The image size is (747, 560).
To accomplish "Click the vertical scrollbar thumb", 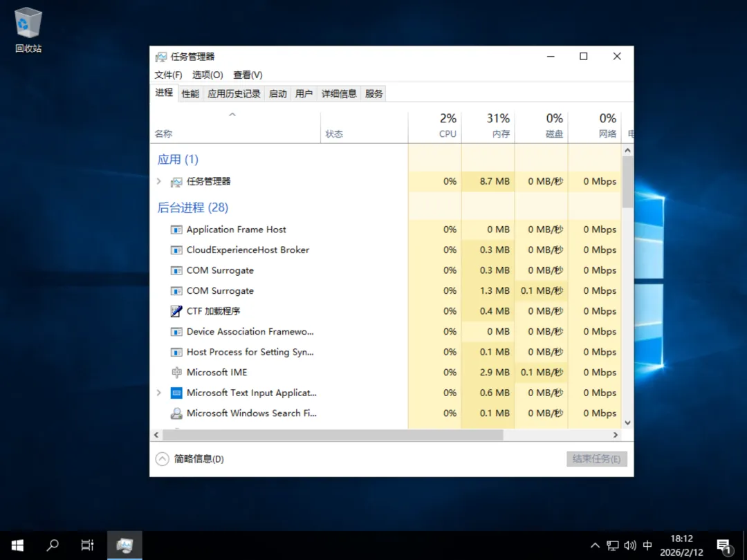I will (x=627, y=182).
